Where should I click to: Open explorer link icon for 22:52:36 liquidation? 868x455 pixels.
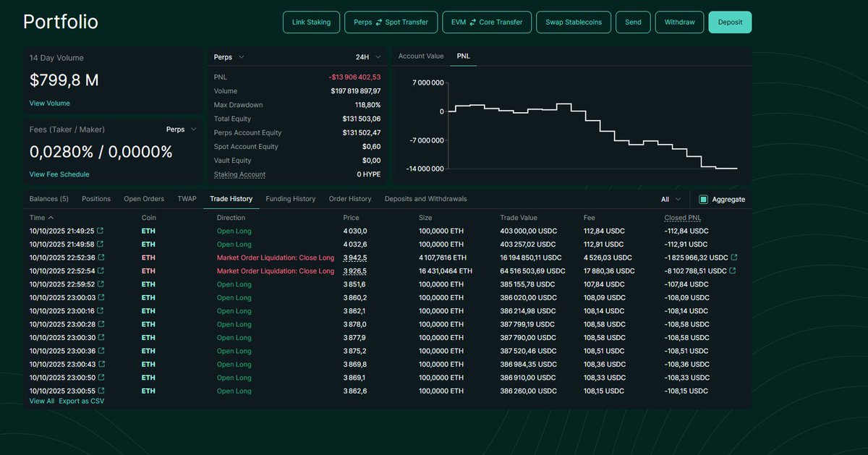coord(101,258)
